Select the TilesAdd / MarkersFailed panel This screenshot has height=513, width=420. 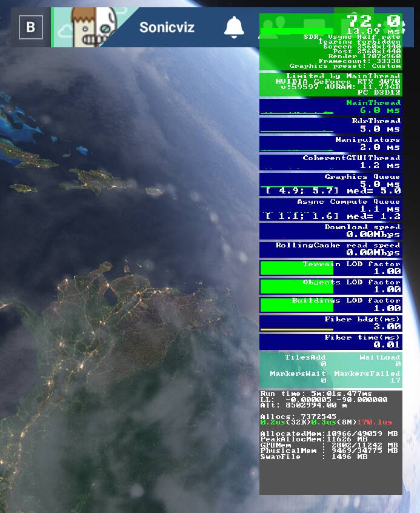pyautogui.click(x=331, y=370)
